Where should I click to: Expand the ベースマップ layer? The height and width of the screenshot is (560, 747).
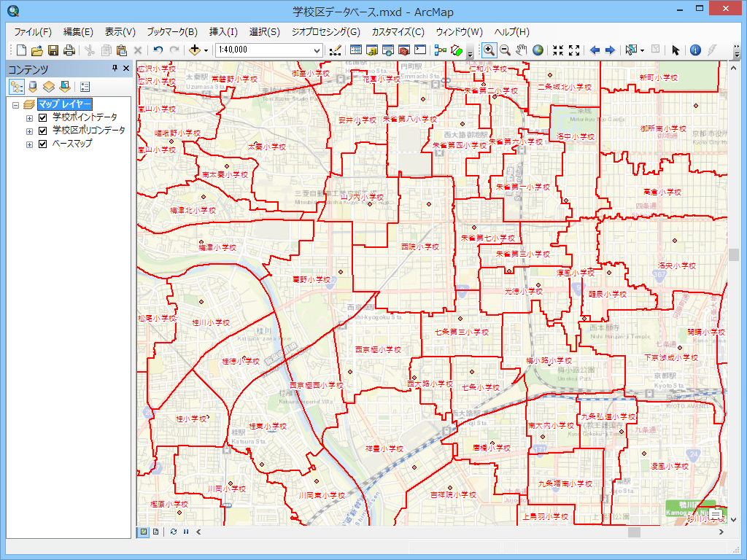29,145
